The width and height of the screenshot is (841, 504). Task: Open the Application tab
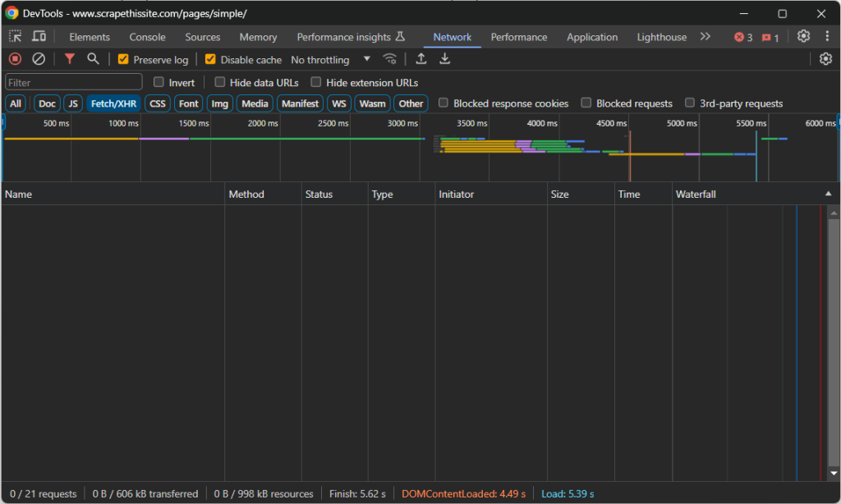pos(591,37)
